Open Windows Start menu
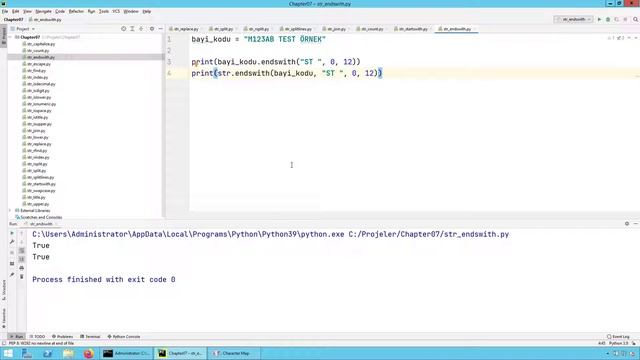This screenshot has height=360, width=640. [x=8, y=353]
